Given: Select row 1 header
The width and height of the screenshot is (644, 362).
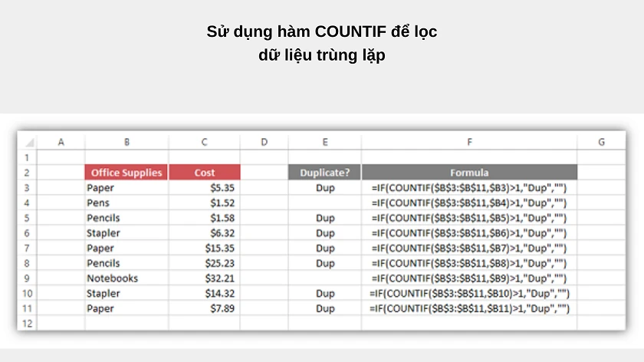Looking at the screenshot, I should click(x=27, y=157).
